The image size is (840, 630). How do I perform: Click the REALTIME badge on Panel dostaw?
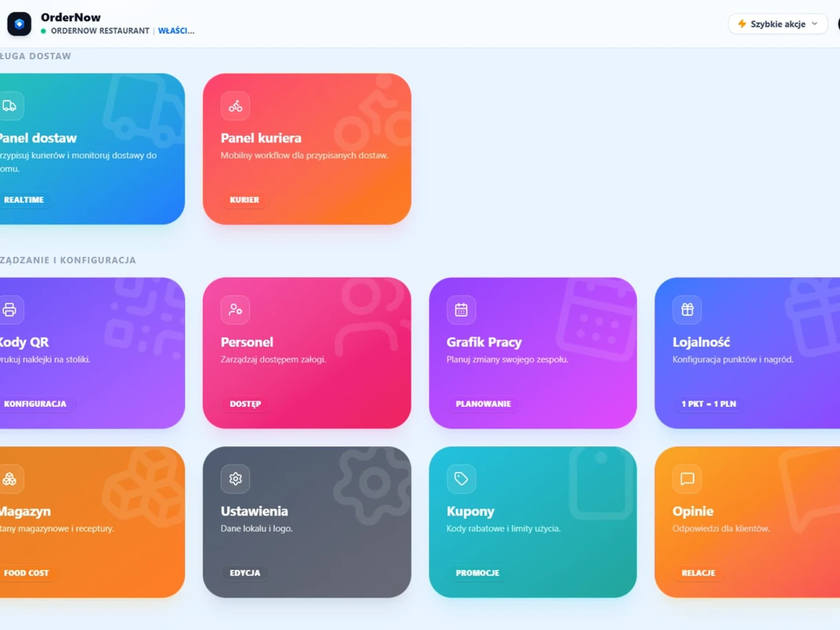coord(24,200)
